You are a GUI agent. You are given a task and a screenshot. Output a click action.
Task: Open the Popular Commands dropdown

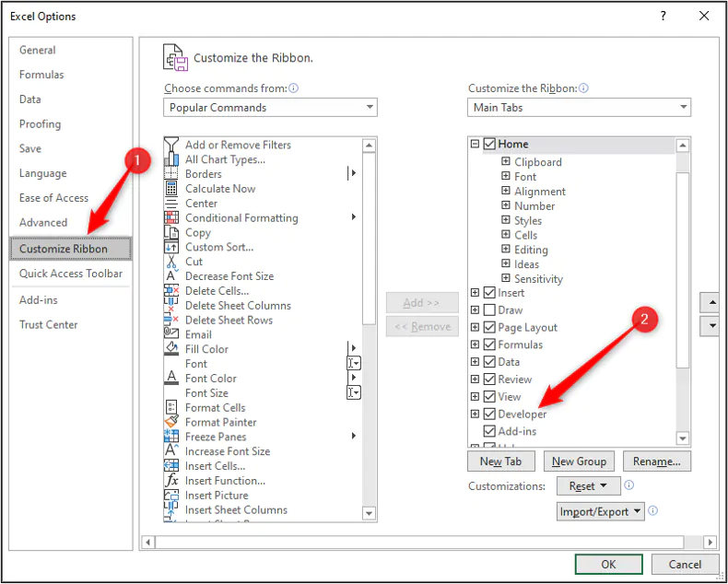[x=270, y=107]
